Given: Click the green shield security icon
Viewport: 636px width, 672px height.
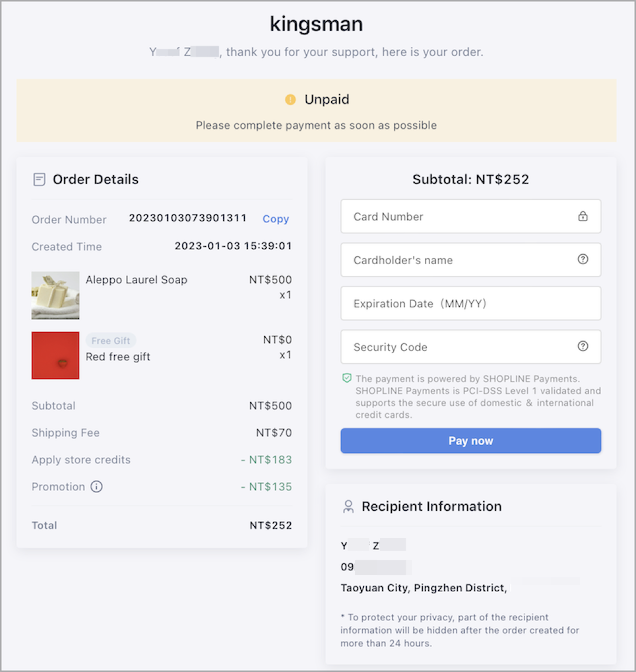Looking at the screenshot, I should [x=346, y=378].
